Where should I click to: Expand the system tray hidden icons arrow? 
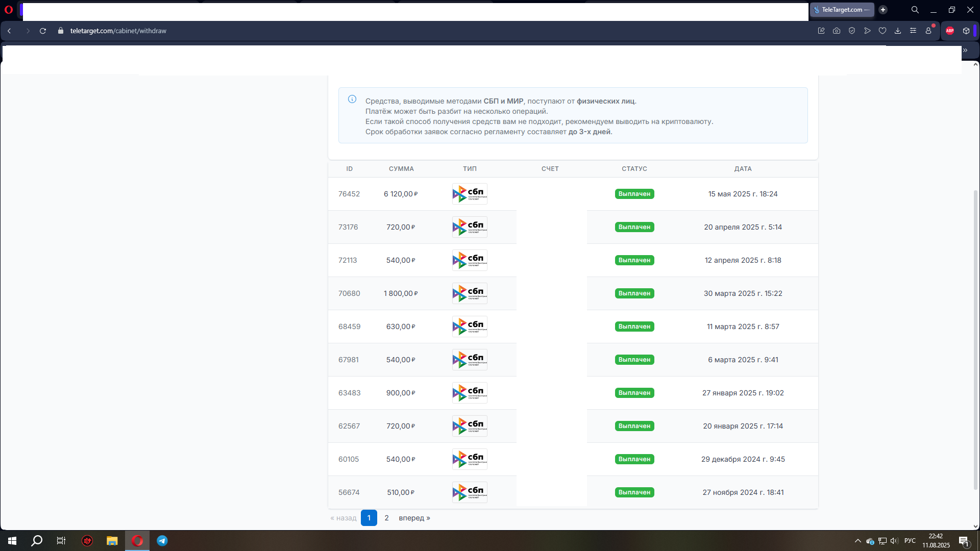pos(858,541)
